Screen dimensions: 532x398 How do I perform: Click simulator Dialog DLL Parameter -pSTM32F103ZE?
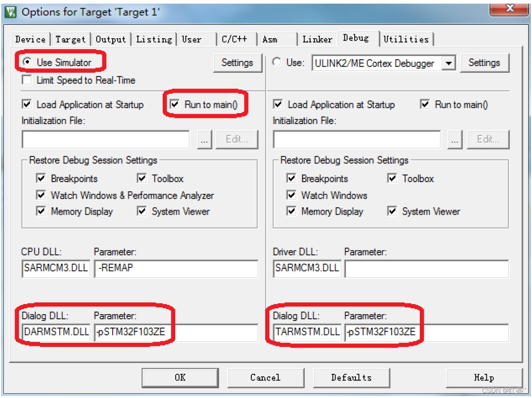(176, 332)
